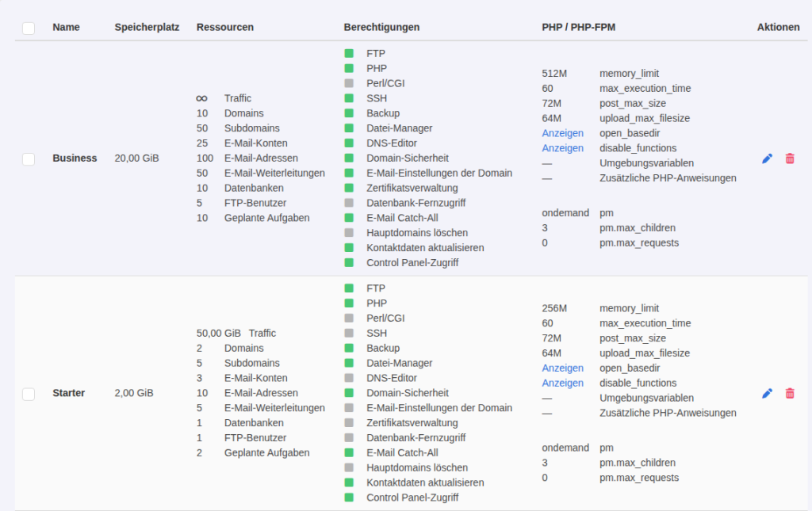Click Starter plan's 72M post_max_size value
Image resolution: width=812 pixels, height=511 pixels.
coord(552,337)
